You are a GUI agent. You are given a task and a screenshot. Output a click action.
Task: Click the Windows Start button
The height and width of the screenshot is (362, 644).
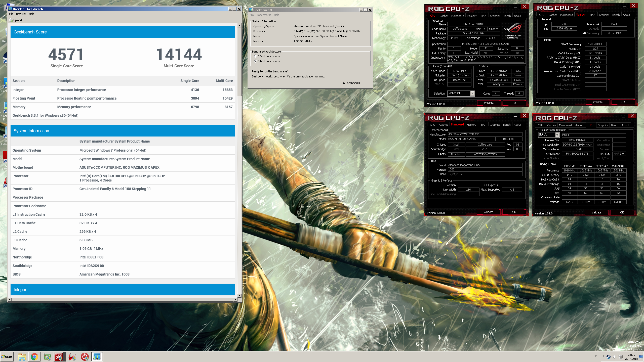tap(7, 356)
